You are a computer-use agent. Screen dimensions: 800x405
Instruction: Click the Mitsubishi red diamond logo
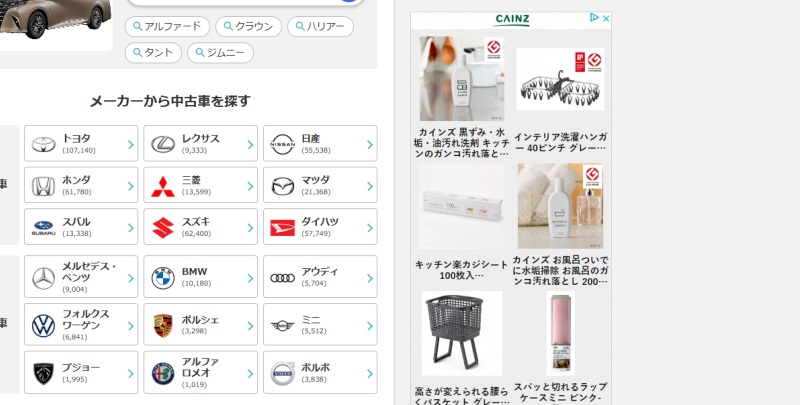pyautogui.click(x=163, y=186)
